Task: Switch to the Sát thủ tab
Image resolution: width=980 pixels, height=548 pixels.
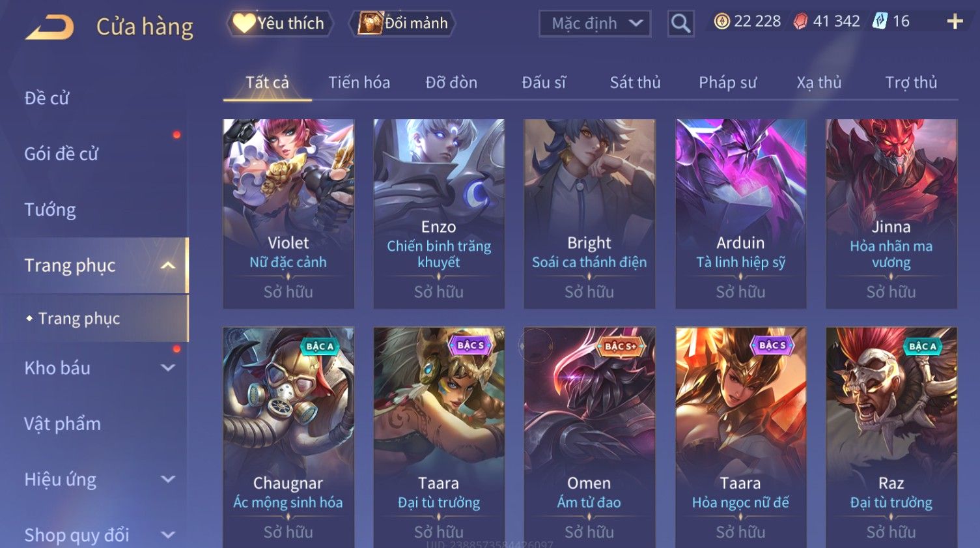Action: click(635, 82)
